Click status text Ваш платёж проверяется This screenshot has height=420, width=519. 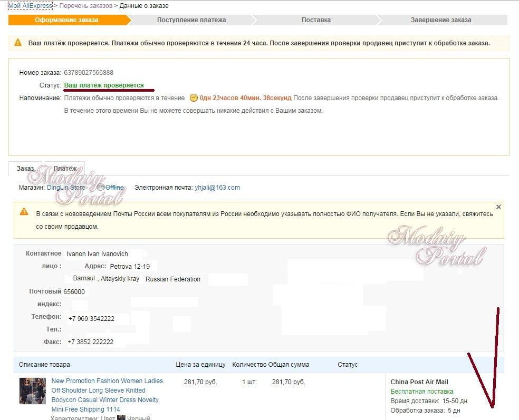(104, 85)
